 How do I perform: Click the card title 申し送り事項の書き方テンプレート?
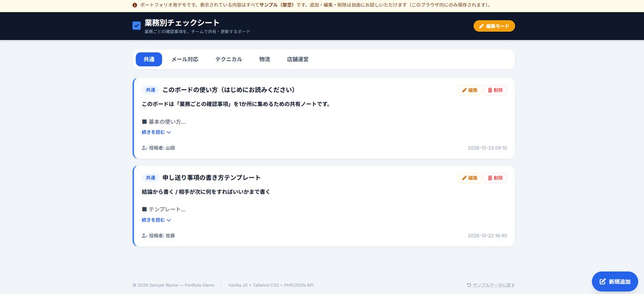pos(212,178)
